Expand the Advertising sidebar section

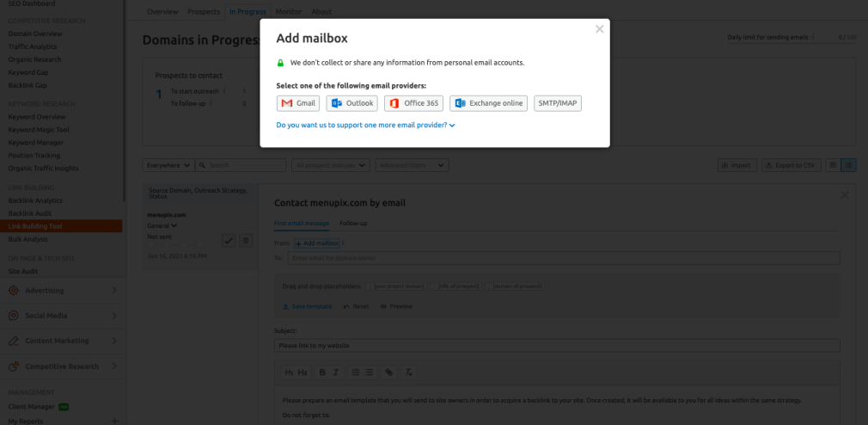tap(61, 290)
